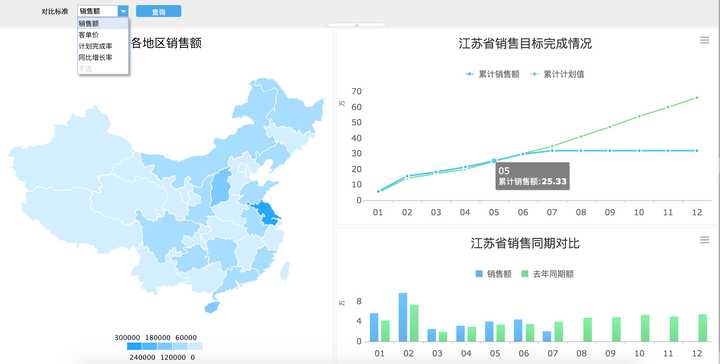Image resolution: width=720 pixels, height=364 pixels.
Task: Choose 同比增长率 from the dropdown list
Action: (x=103, y=57)
